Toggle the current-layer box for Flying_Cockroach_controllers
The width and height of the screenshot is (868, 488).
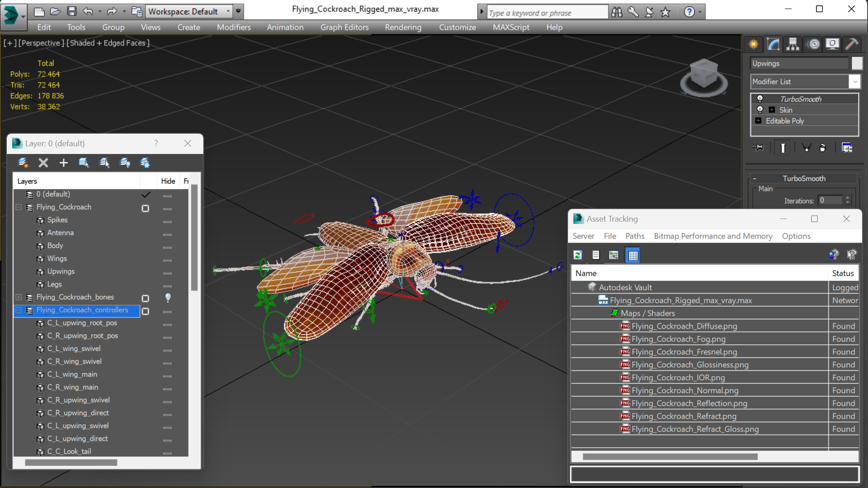(x=145, y=311)
